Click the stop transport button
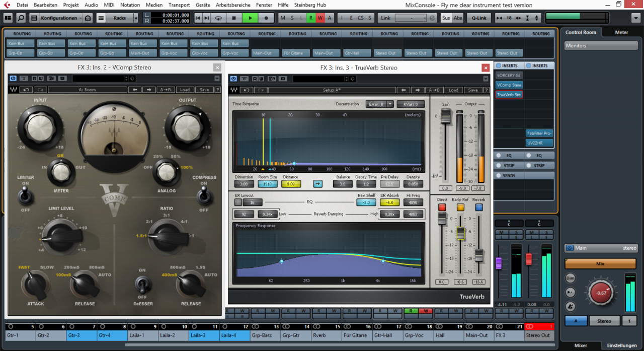 (233, 18)
